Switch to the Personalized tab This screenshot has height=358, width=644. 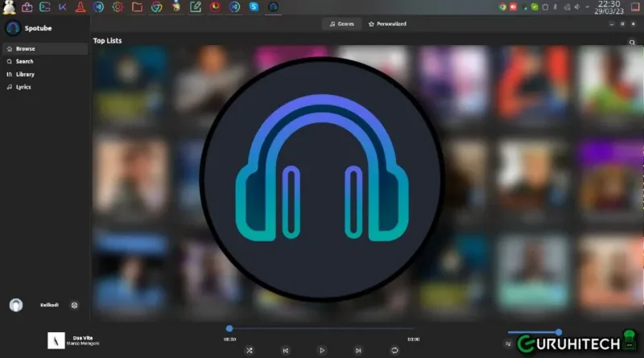coord(387,24)
